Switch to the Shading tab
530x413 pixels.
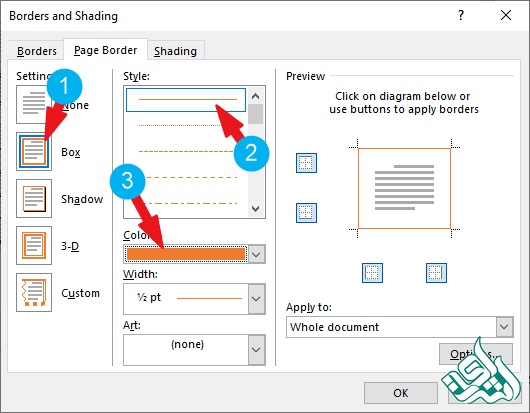click(175, 51)
